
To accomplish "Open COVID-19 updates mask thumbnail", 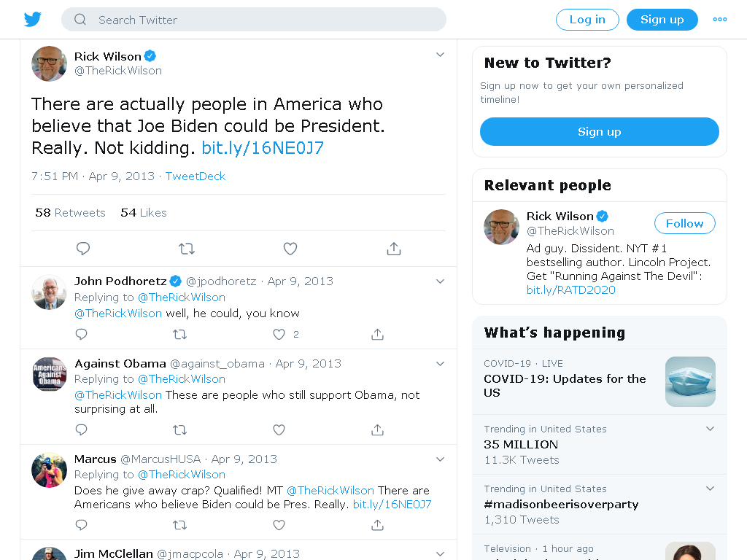I will [x=690, y=381].
